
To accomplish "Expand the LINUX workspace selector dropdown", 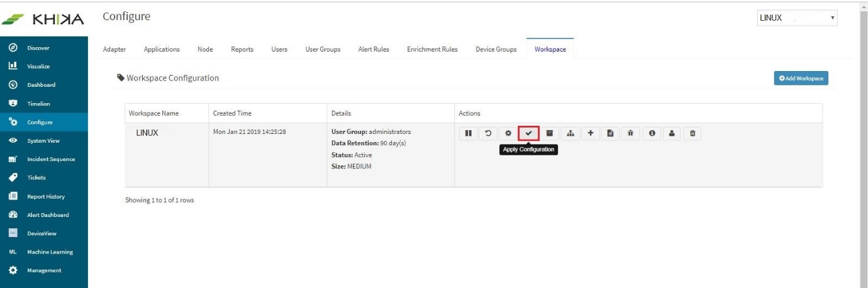I will (x=798, y=18).
